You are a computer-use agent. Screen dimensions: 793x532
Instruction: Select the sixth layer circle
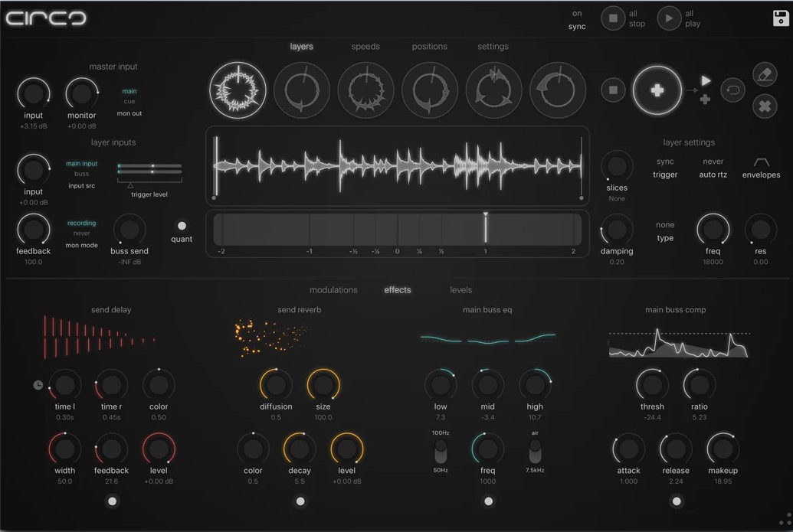tap(558, 90)
